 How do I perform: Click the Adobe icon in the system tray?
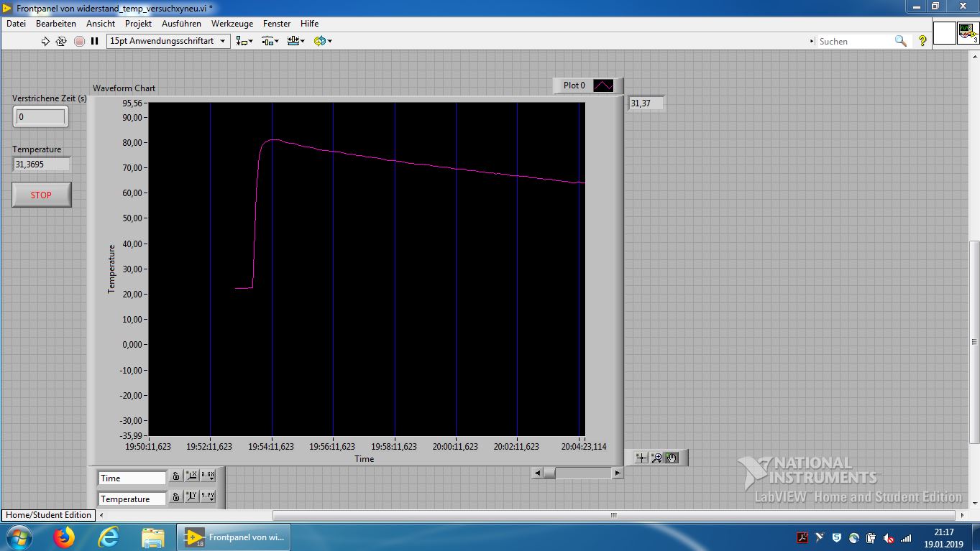(802, 537)
